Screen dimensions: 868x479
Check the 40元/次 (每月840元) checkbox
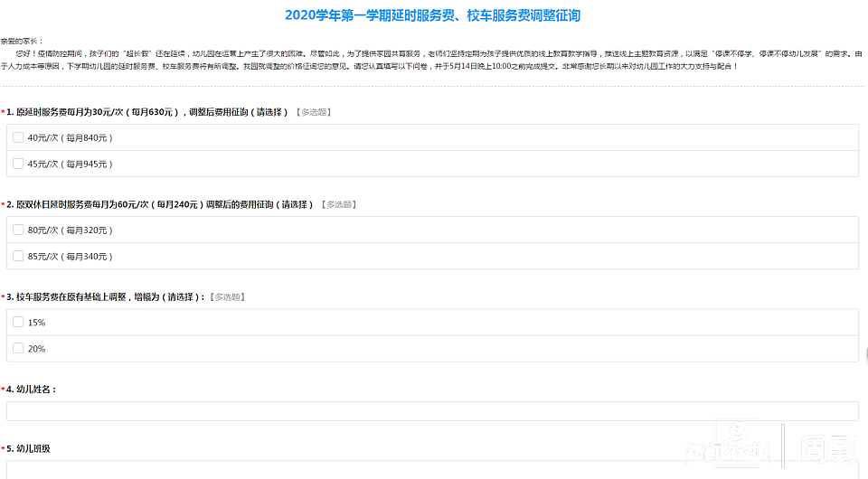[18, 137]
